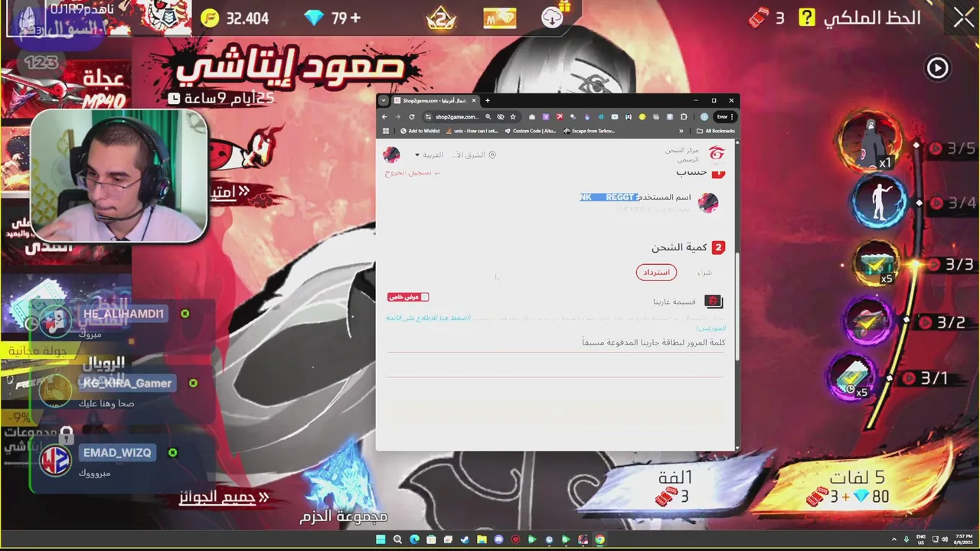Open the جميع الجوائز all prizes link
The image size is (980, 551).
pos(224,497)
